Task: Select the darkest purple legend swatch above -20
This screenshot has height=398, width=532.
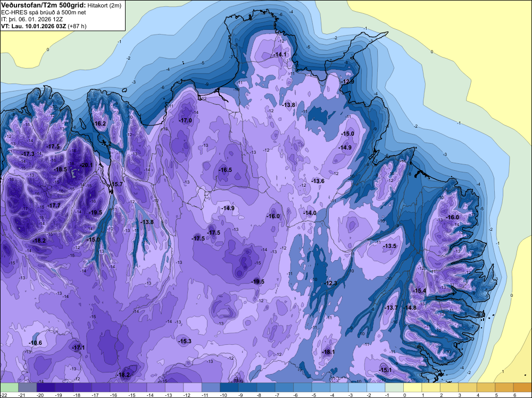Action: (46, 387)
